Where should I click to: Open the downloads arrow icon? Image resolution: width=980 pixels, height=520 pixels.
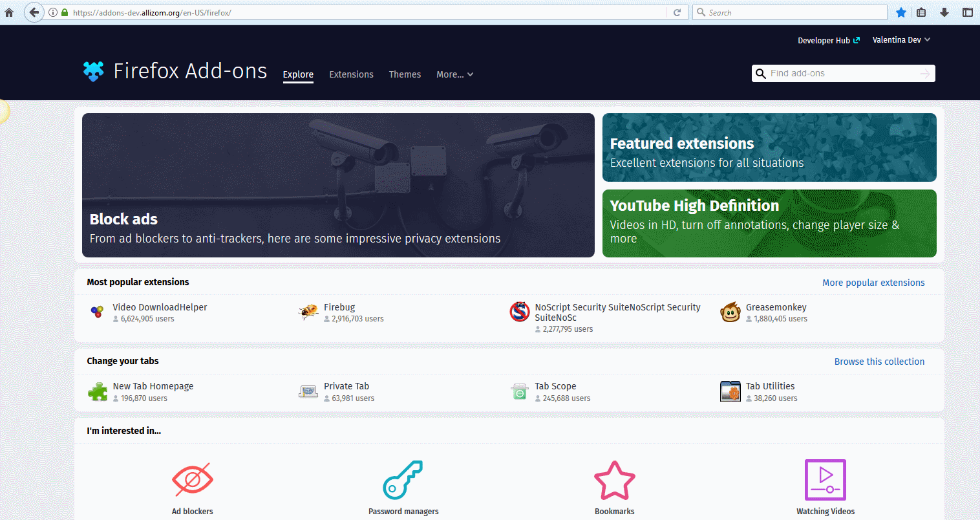[944, 12]
